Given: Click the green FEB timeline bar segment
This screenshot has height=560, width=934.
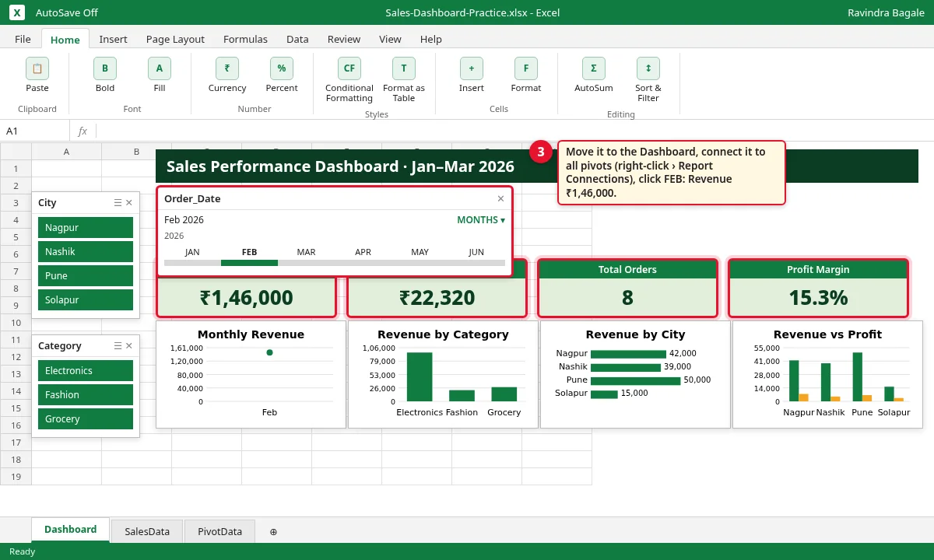Looking at the screenshot, I should (x=249, y=263).
